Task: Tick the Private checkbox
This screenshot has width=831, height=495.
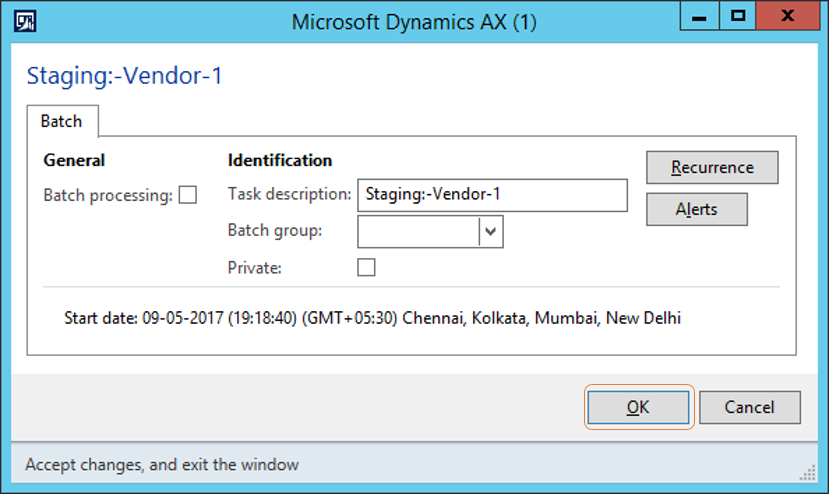Action: click(366, 267)
